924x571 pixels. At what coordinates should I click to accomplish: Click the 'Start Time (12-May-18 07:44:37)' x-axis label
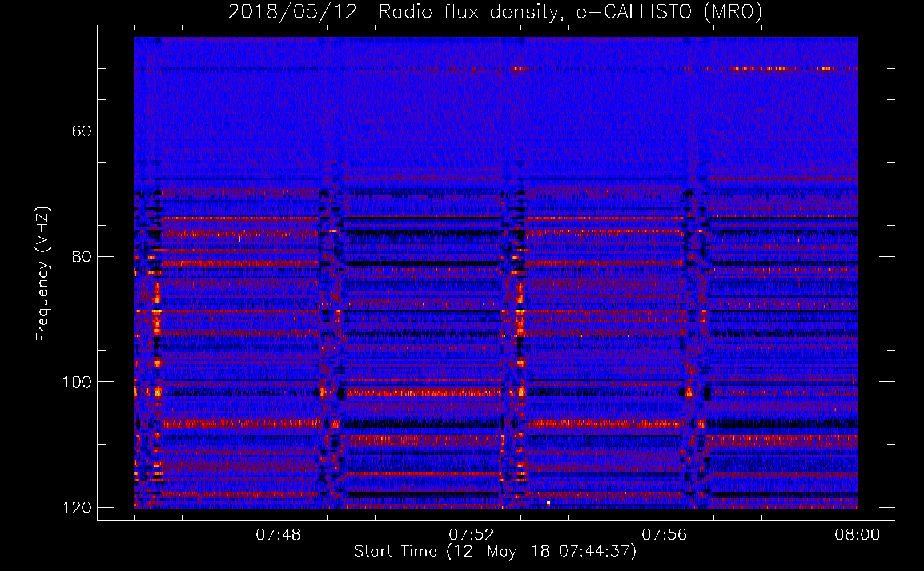[x=495, y=552]
